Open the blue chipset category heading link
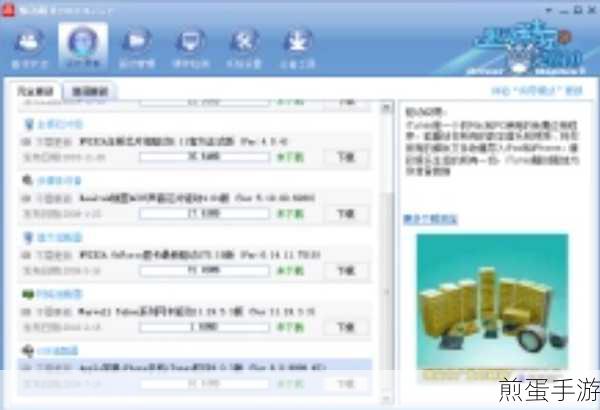This screenshot has width=600, height=410. (60, 124)
